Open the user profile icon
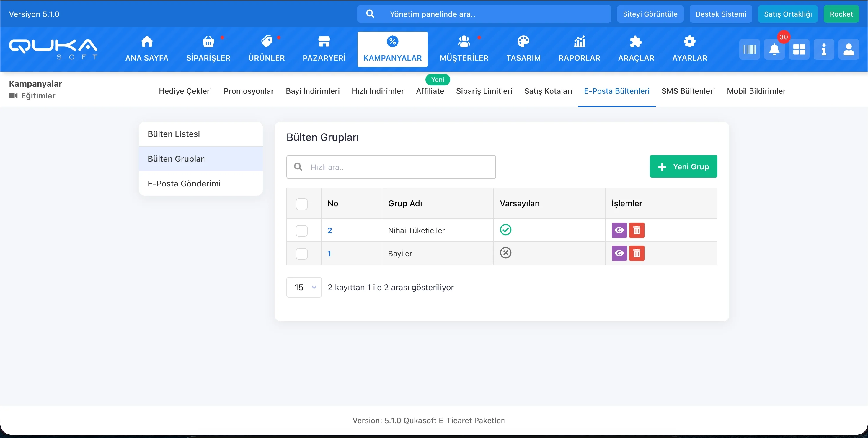868x438 pixels. 849,50
